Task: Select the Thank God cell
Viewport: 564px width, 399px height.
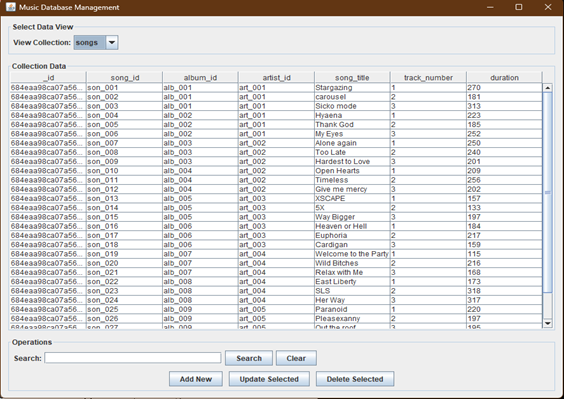Action: pos(352,125)
